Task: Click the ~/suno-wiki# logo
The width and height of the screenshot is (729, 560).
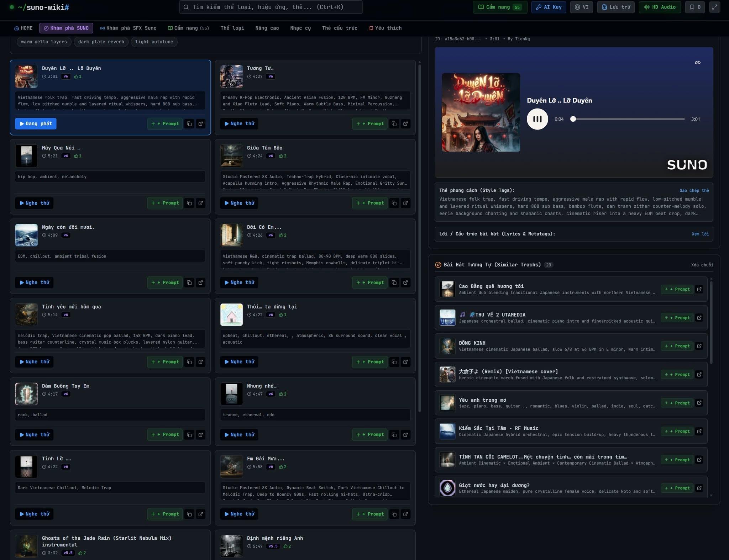Action: [40, 7]
